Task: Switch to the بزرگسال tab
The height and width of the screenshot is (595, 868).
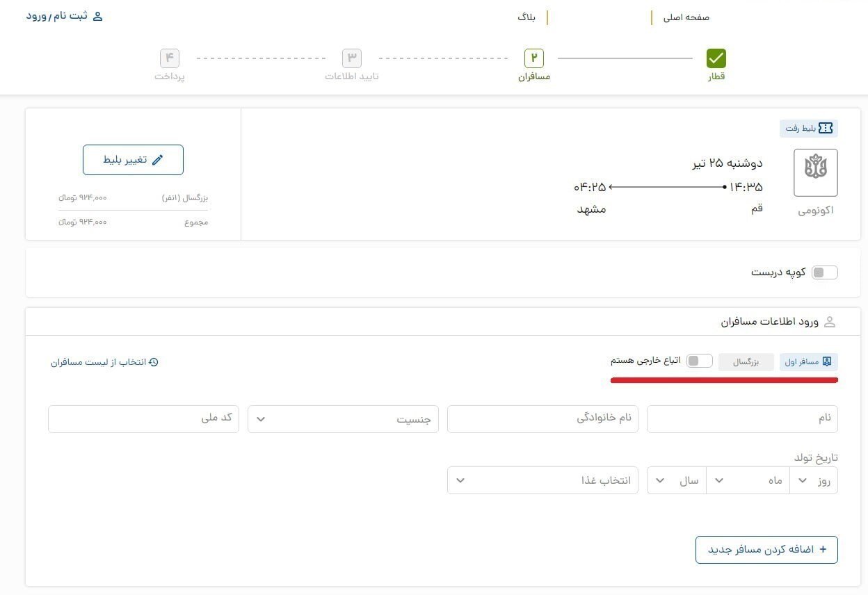Action: [746, 361]
